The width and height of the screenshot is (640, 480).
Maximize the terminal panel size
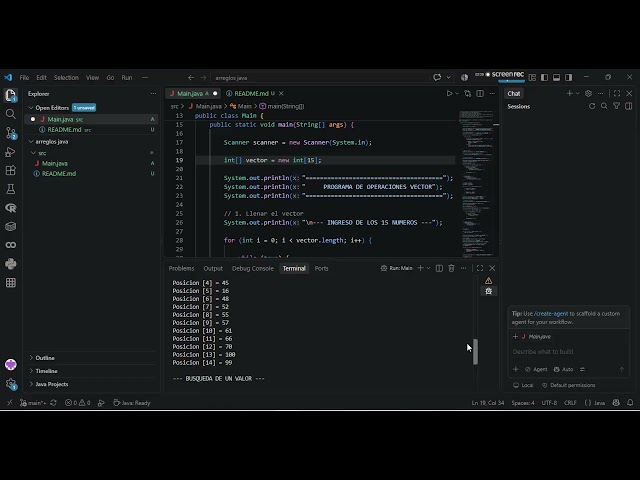[480, 268]
